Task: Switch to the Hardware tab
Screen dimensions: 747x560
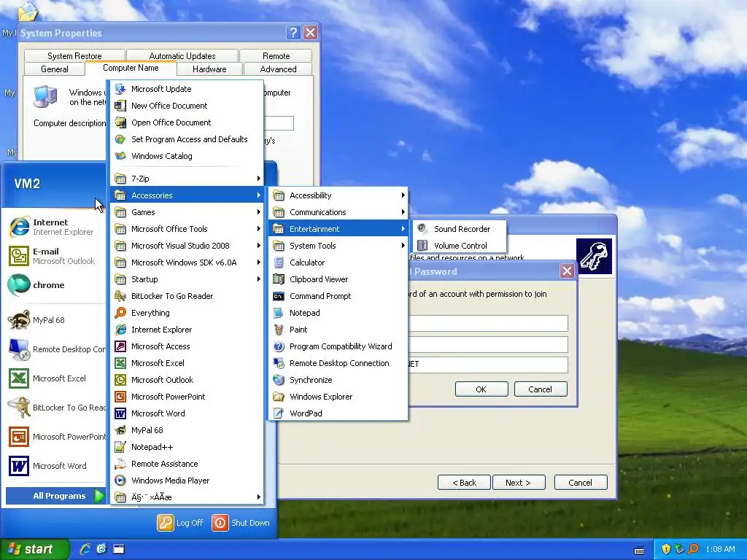Action: (x=209, y=69)
